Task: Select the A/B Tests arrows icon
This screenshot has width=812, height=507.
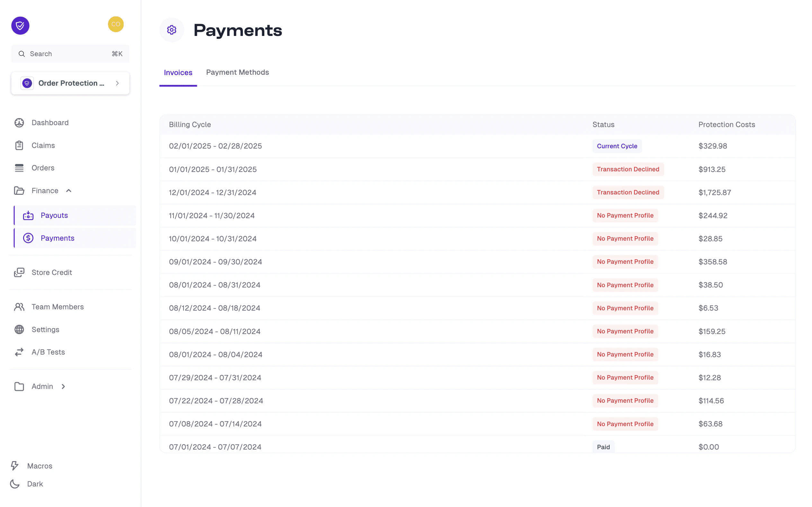Action: pos(19,352)
